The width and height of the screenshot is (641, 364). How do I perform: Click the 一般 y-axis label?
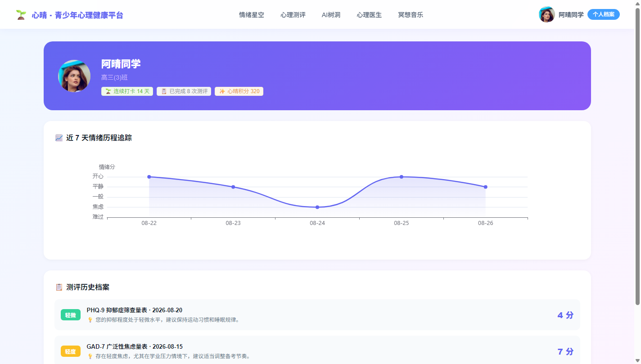pyautogui.click(x=98, y=197)
